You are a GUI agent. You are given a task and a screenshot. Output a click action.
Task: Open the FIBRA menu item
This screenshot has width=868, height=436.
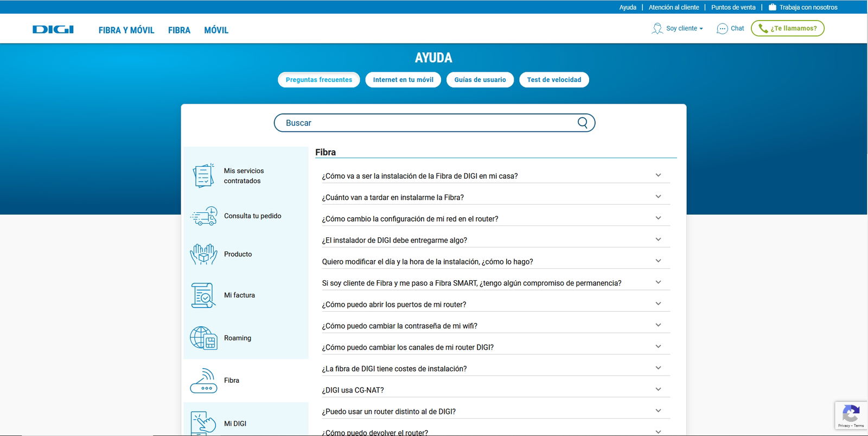pos(179,30)
